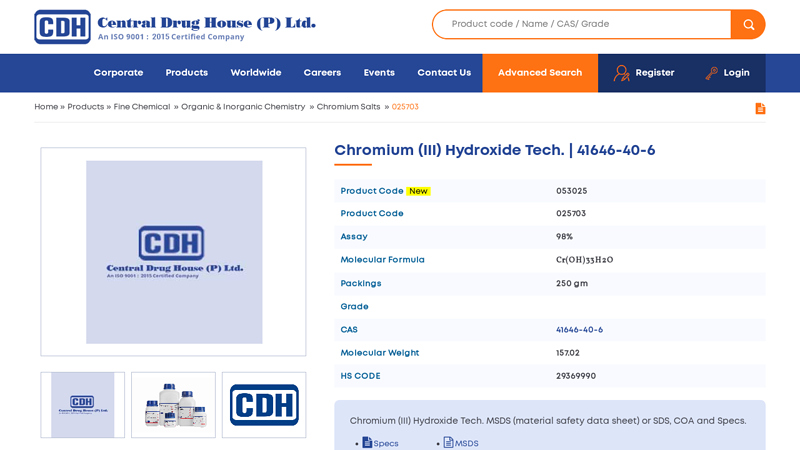Click the Register user icon
This screenshot has width=800, height=450.
tap(621, 73)
